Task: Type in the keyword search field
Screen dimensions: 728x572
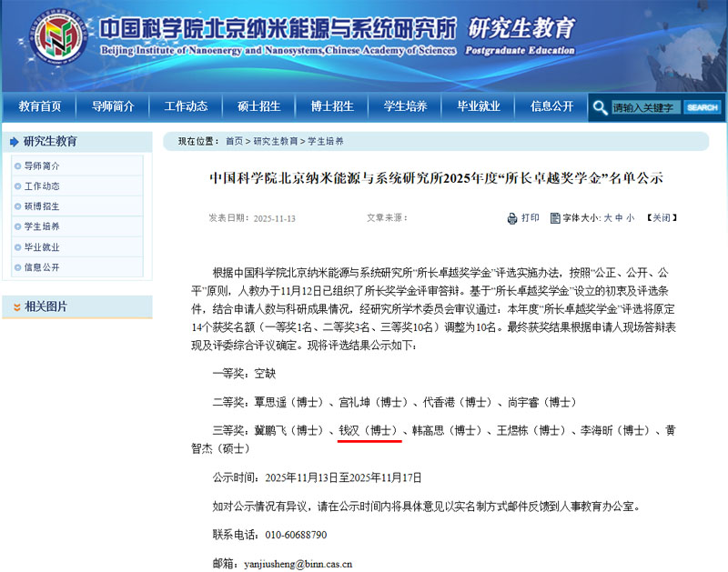Action: [645, 107]
